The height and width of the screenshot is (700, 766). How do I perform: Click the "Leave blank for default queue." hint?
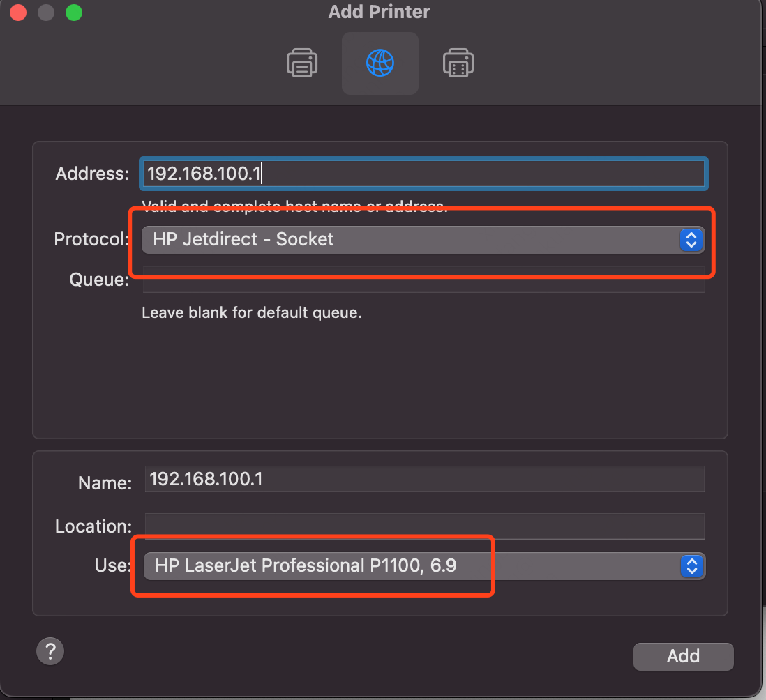252,313
